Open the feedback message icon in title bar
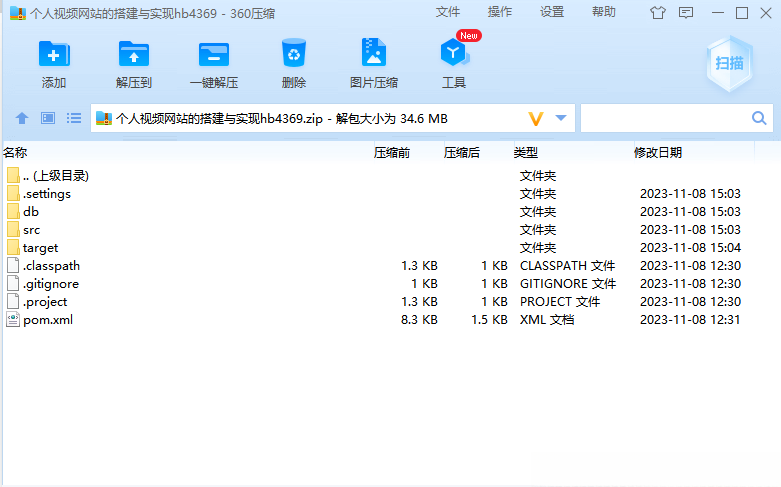 [x=686, y=13]
